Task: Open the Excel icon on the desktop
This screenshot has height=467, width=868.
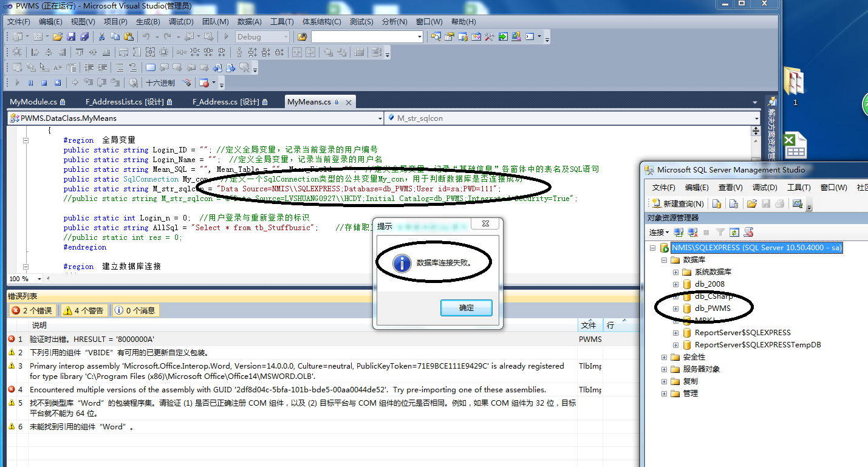Action: 796,146
